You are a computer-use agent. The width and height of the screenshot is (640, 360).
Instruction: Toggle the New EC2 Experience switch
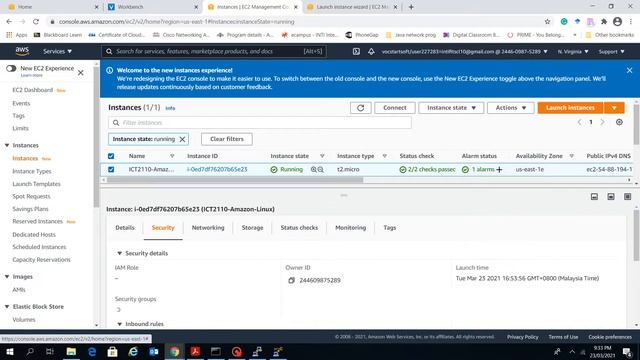11,68
